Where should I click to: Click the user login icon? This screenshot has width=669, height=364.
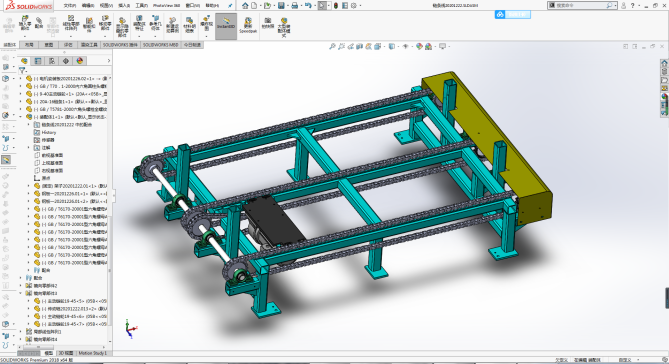623,6
